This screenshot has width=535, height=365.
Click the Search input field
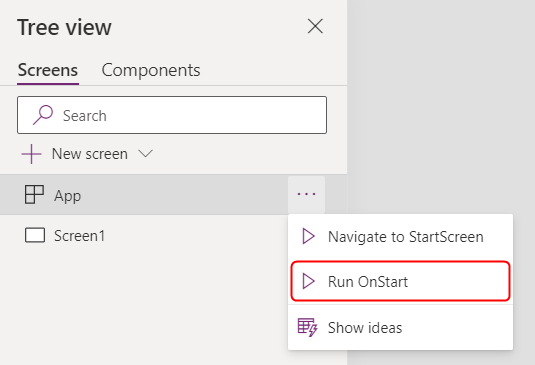pos(172,115)
